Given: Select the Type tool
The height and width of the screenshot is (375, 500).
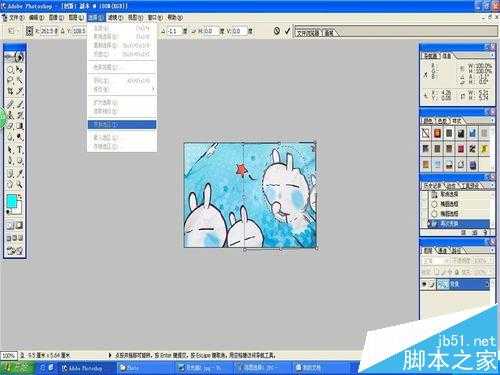Looking at the screenshot, I should pyautogui.click(x=19, y=150).
